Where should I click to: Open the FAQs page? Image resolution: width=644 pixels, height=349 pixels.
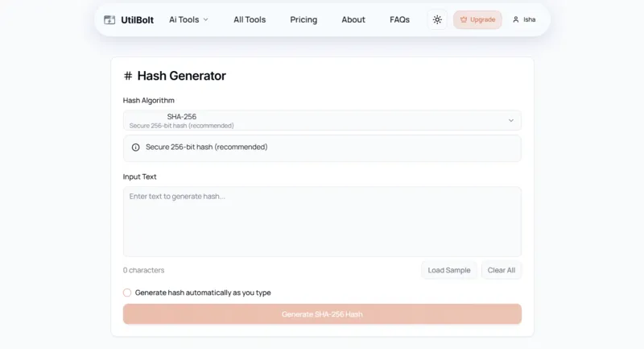[399, 19]
